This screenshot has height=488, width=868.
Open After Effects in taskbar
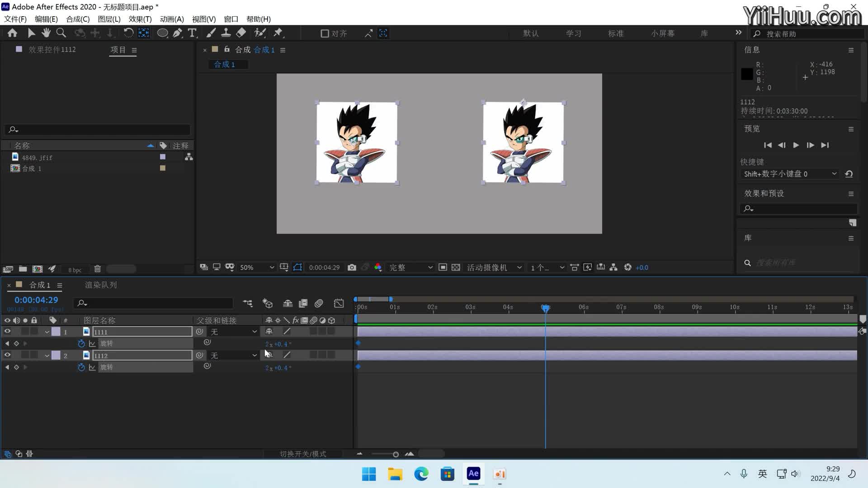coord(473,474)
